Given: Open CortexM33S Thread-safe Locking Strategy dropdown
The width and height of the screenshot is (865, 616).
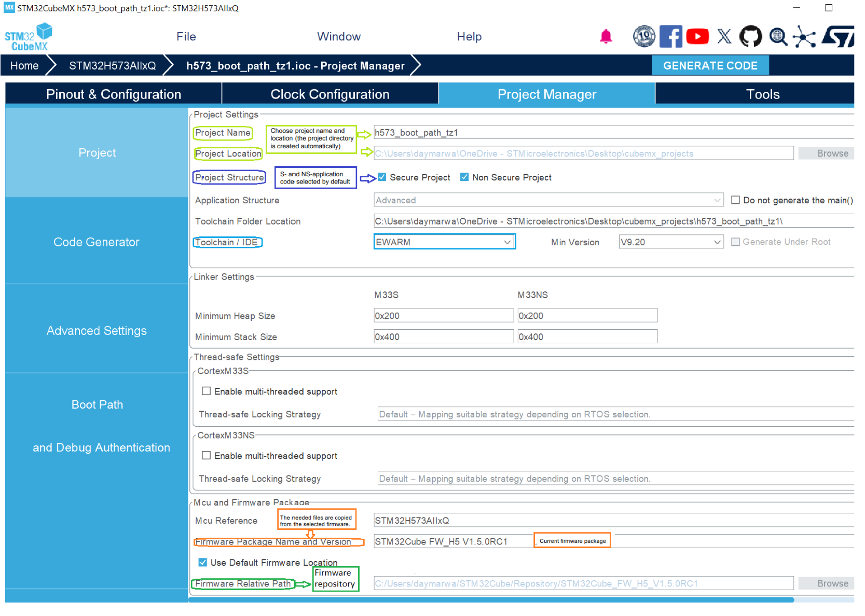Looking at the screenshot, I should 616,414.
